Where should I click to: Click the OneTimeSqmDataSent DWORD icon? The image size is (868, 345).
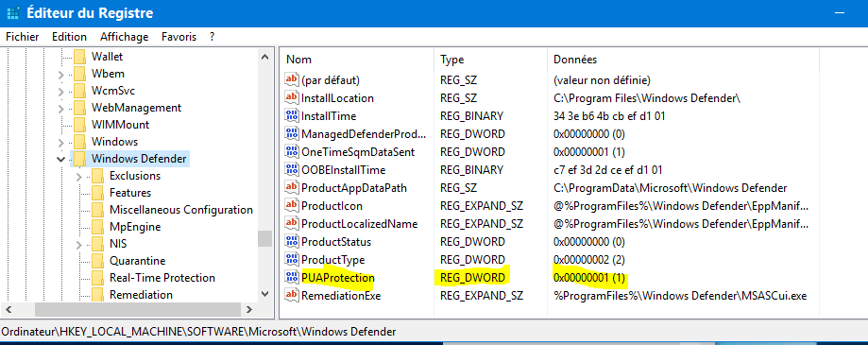tap(291, 152)
